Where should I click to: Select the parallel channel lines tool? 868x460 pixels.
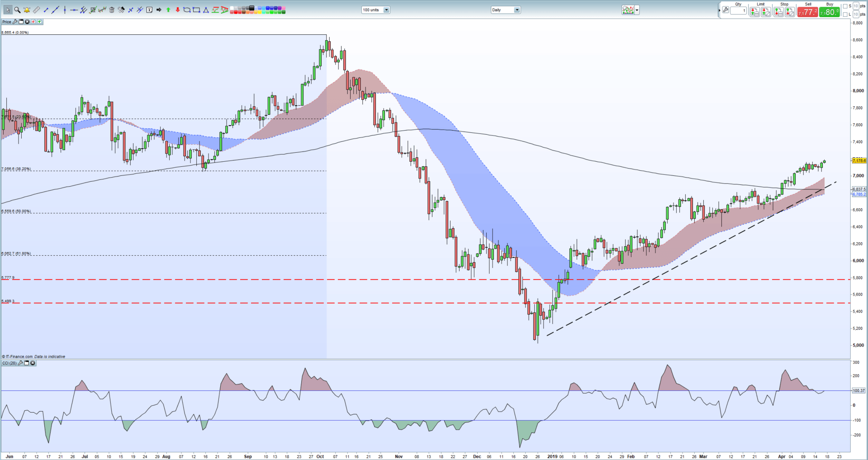pyautogui.click(x=83, y=10)
